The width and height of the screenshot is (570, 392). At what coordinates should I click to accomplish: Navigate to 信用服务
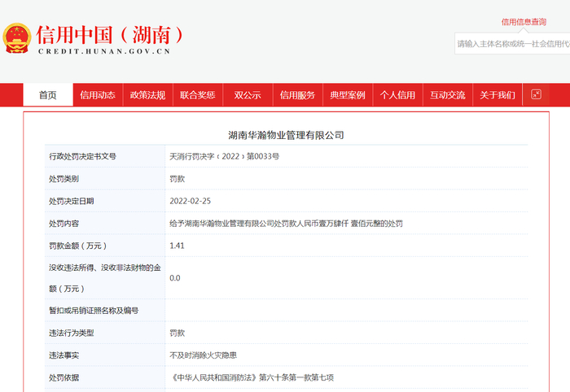(298, 95)
